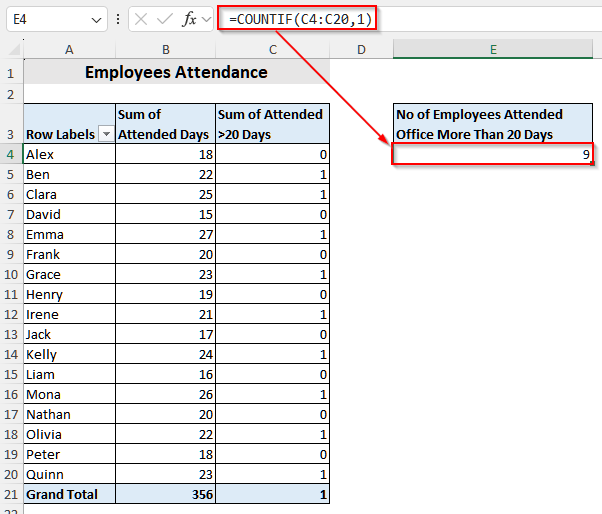The height and width of the screenshot is (514, 602).
Task: Select row 21 header
Action: pos(11,494)
